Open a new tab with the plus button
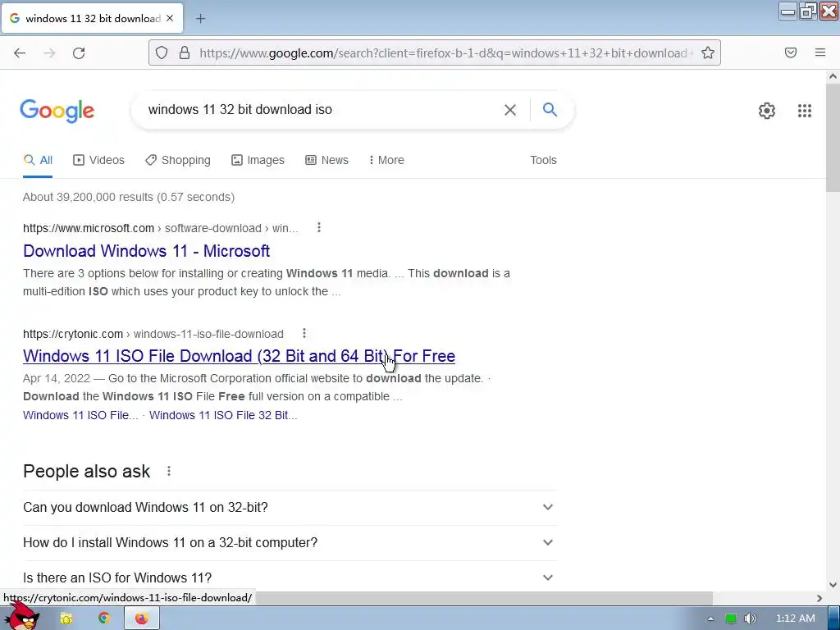Image resolution: width=840 pixels, height=630 pixels. tap(200, 19)
